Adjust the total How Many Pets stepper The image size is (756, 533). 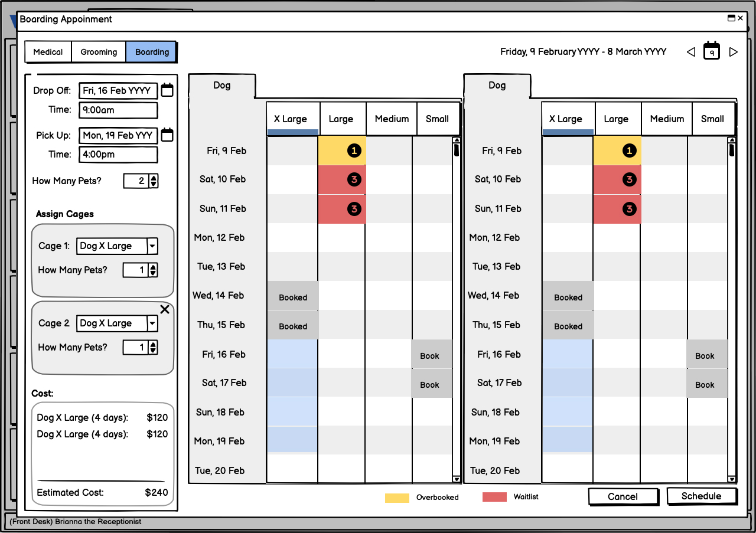coord(154,181)
